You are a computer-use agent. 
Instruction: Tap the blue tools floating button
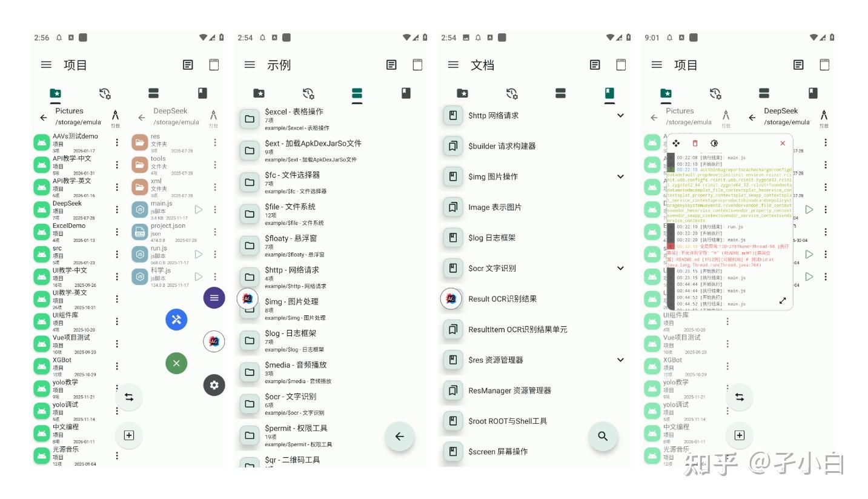pyautogui.click(x=176, y=320)
